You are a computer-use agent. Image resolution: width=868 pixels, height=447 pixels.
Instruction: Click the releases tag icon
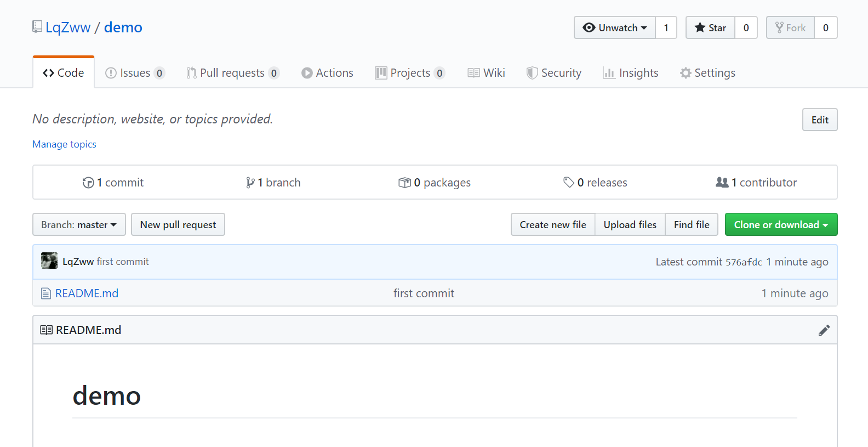click(x=569, y=183)
